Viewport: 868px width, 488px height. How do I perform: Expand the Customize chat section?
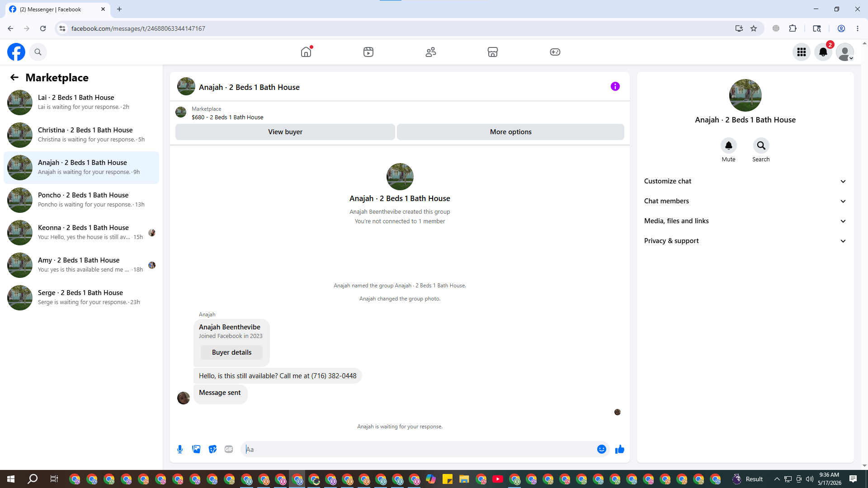[x=745, y=181]
